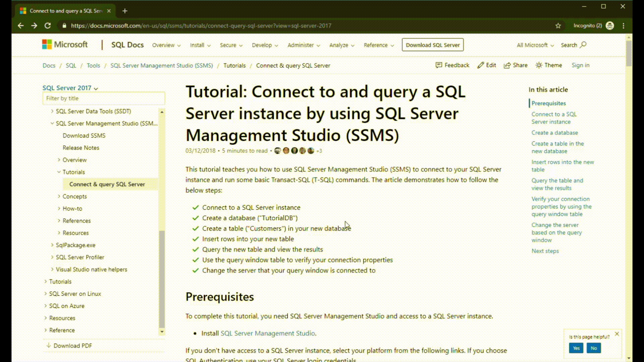Click the bookmark star icon

[558, 25]
